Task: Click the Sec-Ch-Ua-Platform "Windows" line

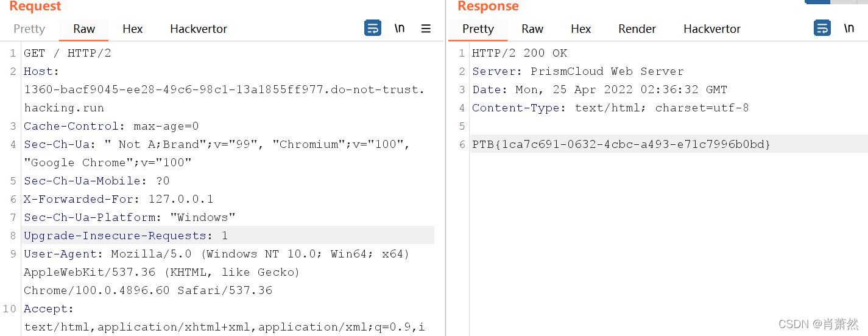Action: pyautogui.click(x=130, y=217)
